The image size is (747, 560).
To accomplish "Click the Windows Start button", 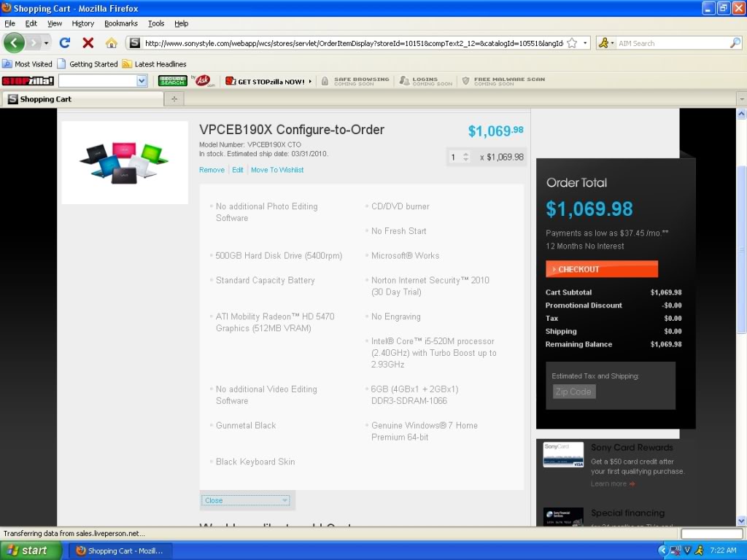I will (x=31, y=551).
